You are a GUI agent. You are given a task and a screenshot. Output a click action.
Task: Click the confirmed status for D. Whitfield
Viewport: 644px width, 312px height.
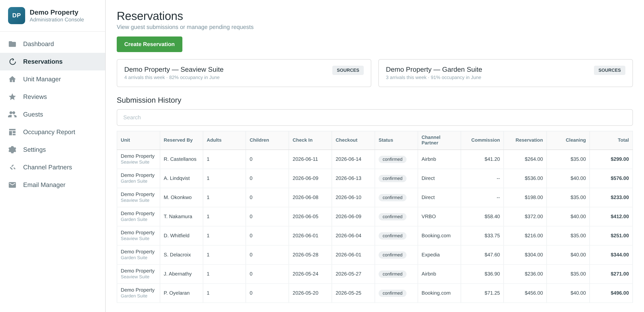392,236
